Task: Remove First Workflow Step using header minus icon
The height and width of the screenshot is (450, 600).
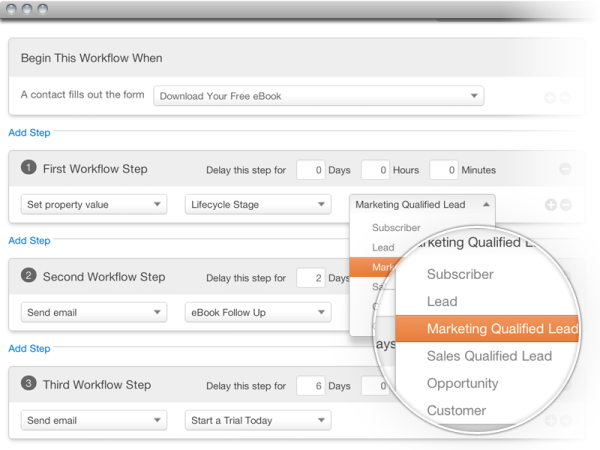Action: coord(565,170)
